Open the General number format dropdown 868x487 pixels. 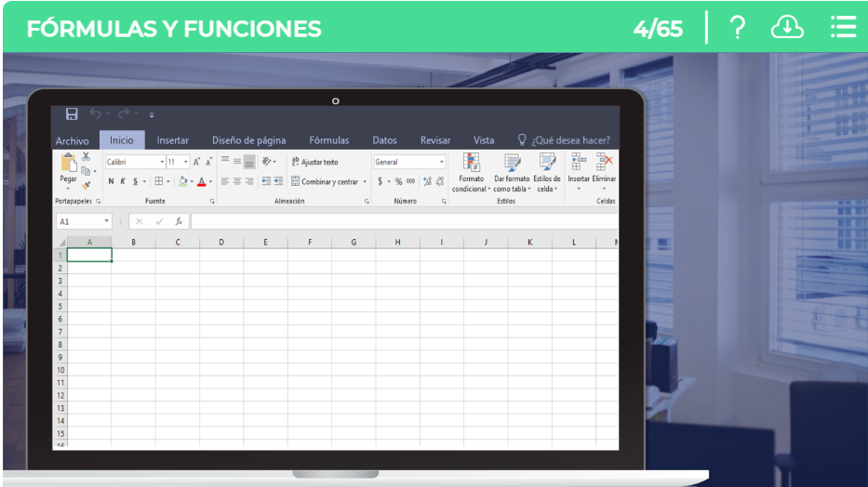tap(442, 162)
